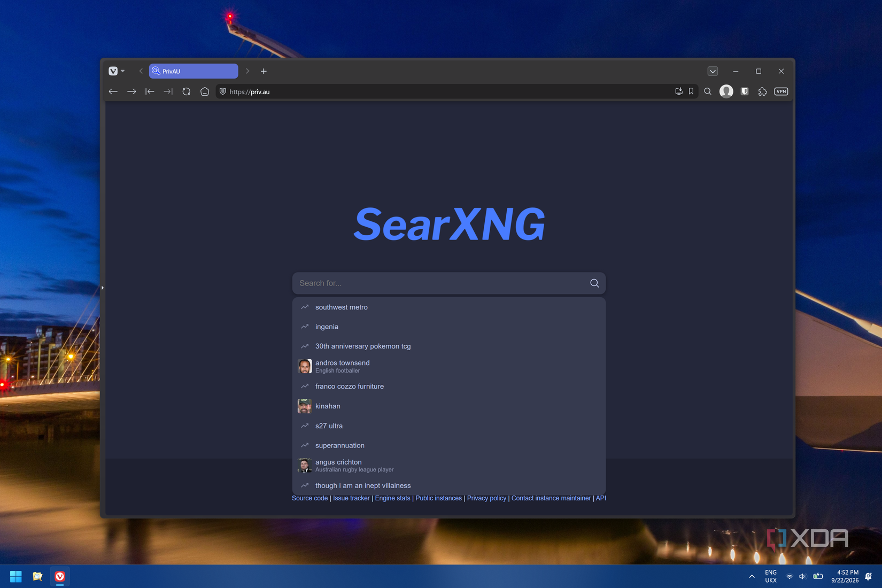Toggle the VPN button

point(781,92)
